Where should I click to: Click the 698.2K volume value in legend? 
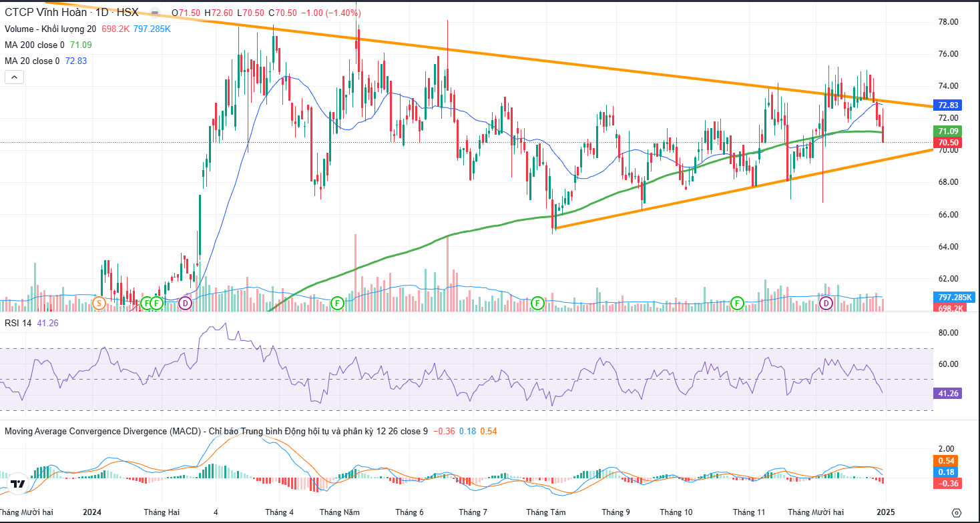click(115, 29)
